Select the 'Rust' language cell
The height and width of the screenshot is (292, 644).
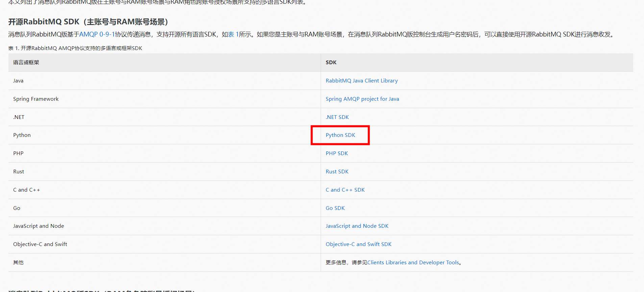[x=165, y=172]
